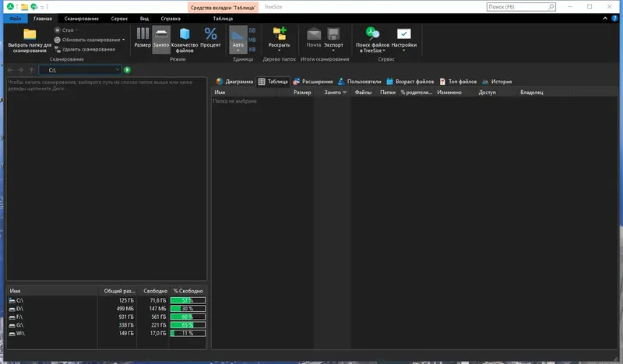
Task: Click the '499 МБ' total size cell
Action: (x=125, y=309)
